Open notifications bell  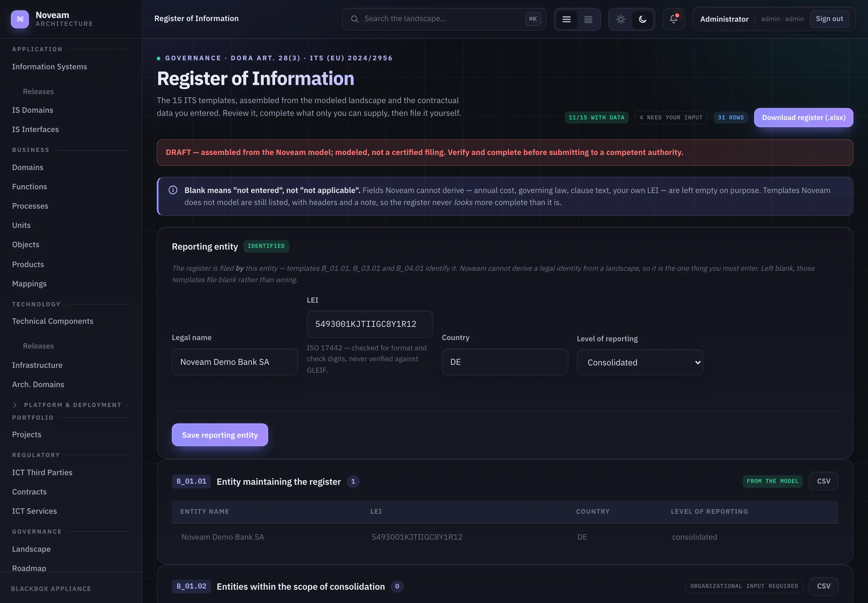point(674,19)
